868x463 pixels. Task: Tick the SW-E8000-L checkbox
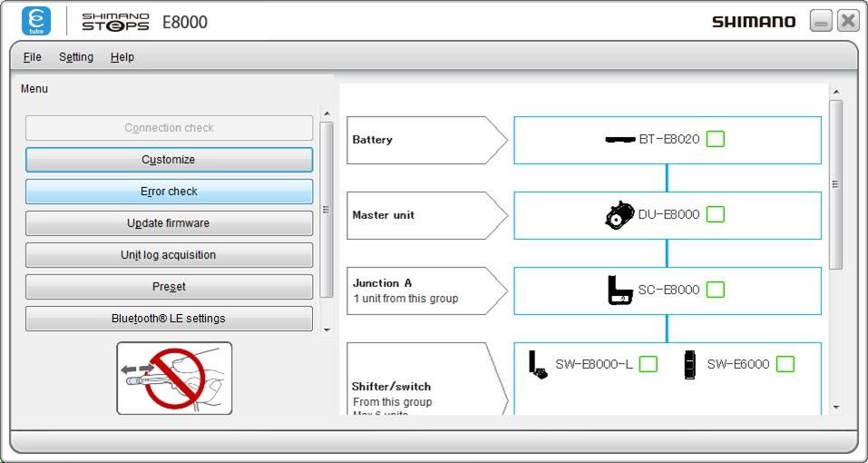click(649, 364)
